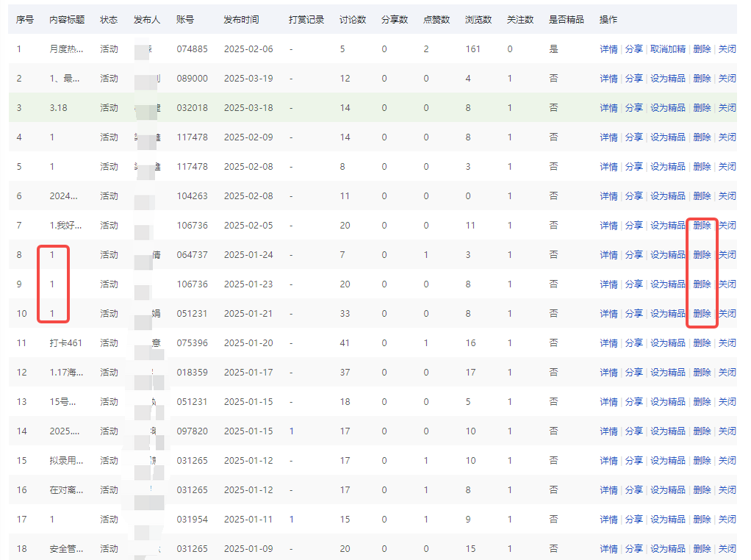Click 分享 in row 12

pyautogui.click(x=633, y=373)
